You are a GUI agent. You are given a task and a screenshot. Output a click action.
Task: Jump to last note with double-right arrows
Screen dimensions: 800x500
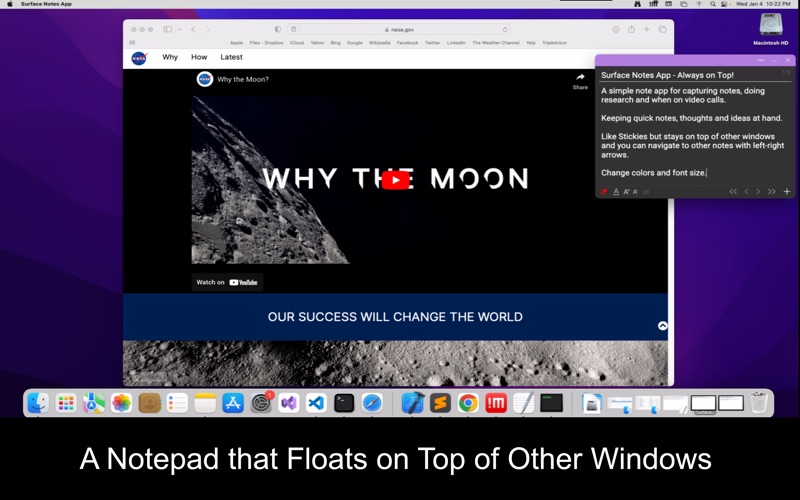[771, 192]
